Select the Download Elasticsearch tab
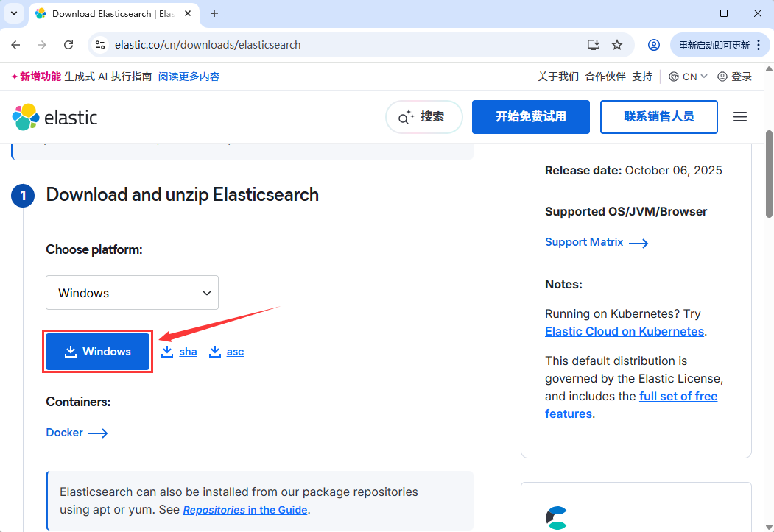774x532 pixels. [x=114, y=14]
